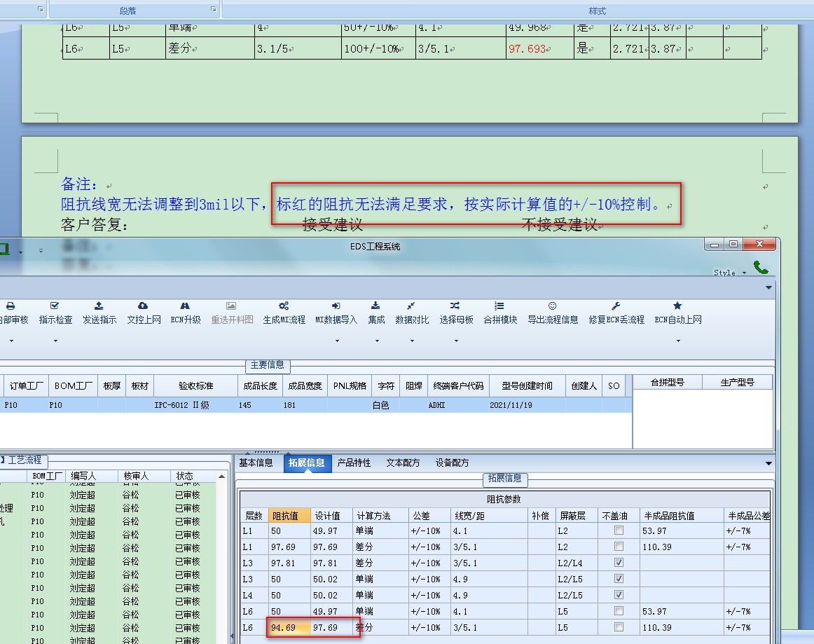
Task: Open the dropdown arrow under MI数据导入
Action: pyautogui.click(x=337, y=341)
